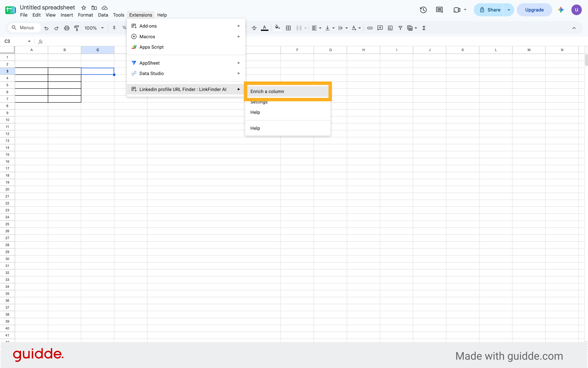Open the Data menu
This screenshot has width=588, height=368.
click(x=103, y=15)
